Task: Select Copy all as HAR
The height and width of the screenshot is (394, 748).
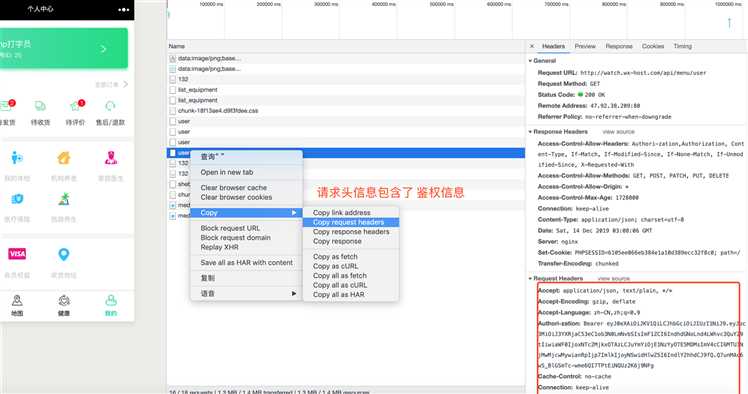Action: [x=351, y=295]
